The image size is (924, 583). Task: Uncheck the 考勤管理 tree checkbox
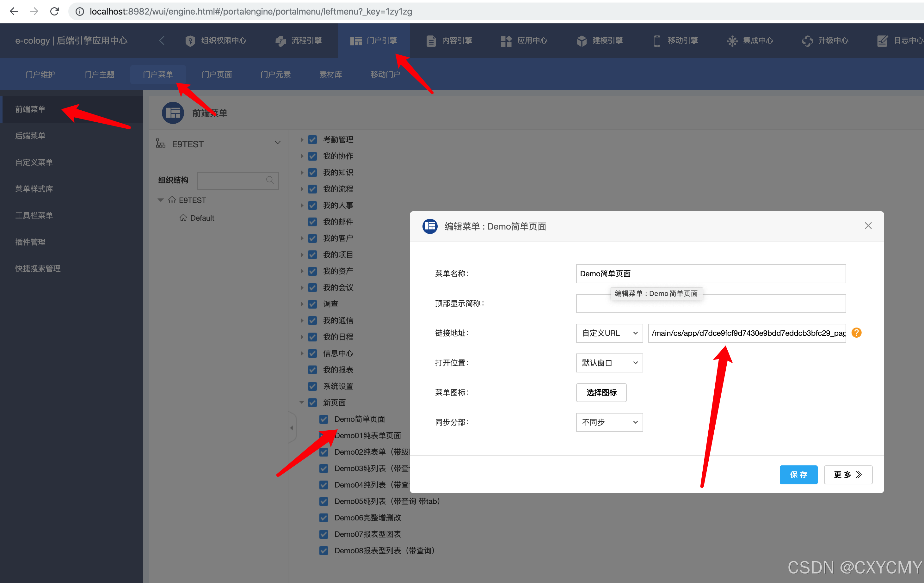pyautogui.click(x=313, y=140)
